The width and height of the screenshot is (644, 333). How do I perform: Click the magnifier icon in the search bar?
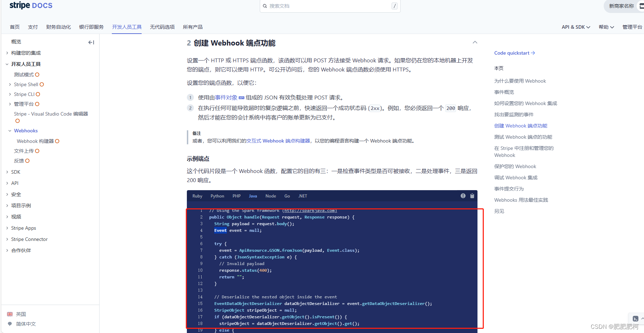[265, 6]
